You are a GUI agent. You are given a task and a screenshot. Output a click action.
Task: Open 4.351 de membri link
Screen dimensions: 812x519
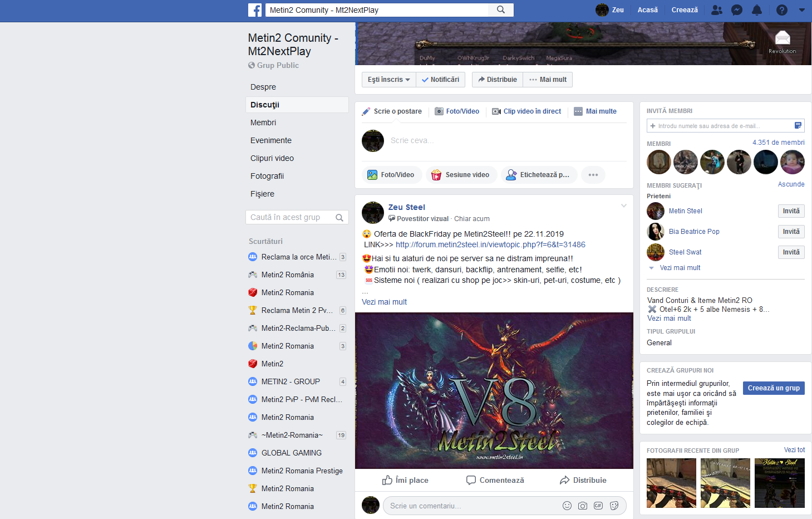coord(779,143)
